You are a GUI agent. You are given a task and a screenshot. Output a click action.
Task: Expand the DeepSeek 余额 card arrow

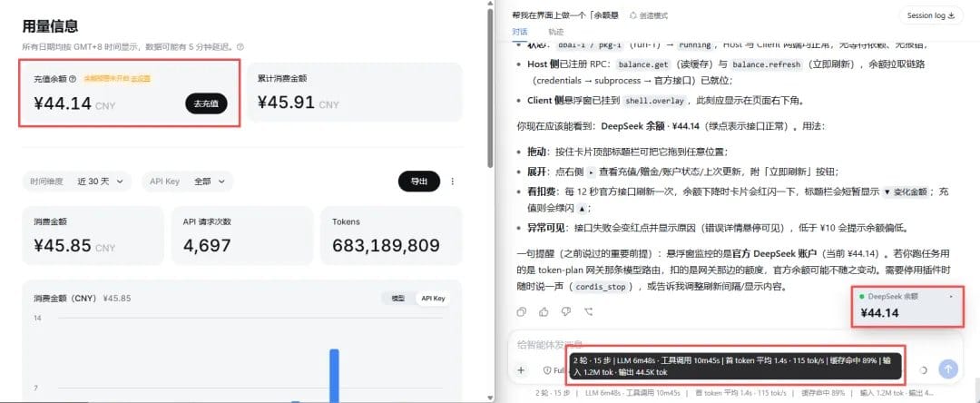(951, 296)
